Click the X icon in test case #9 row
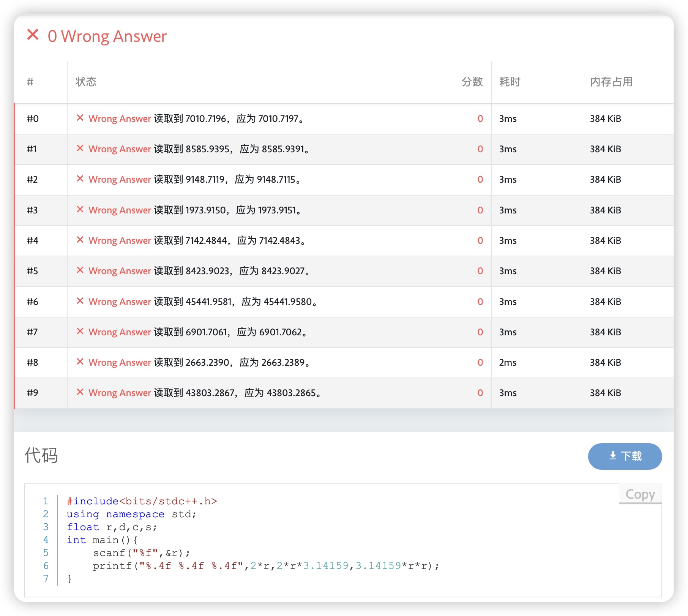Screen dimensions: 688x616 point(80,392)
